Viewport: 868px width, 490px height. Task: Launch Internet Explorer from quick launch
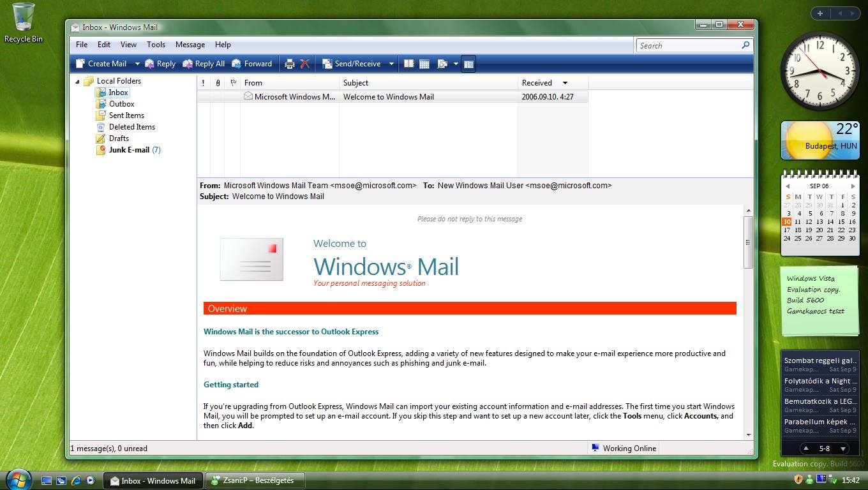click(x=76, y=480)
